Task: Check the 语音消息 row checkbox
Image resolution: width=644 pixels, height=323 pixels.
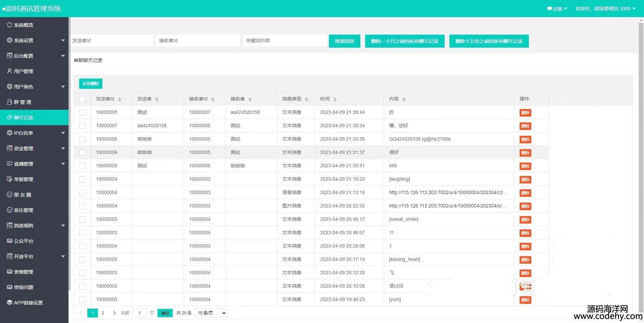Action: 82,193
